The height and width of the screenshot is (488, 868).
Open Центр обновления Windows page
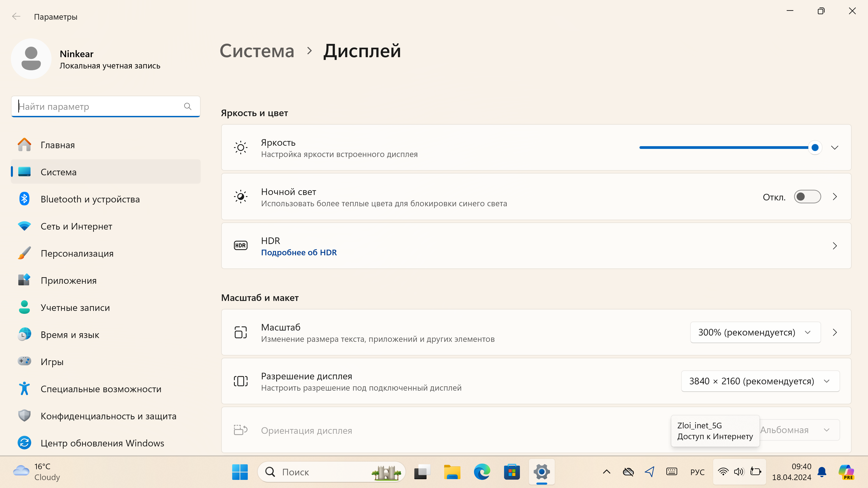click(102, 443)
